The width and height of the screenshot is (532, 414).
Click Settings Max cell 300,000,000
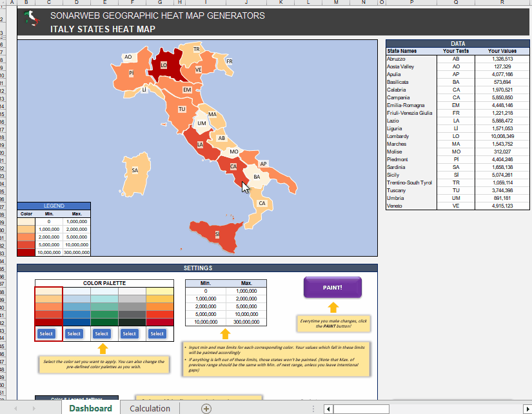[x=246, y=322]
